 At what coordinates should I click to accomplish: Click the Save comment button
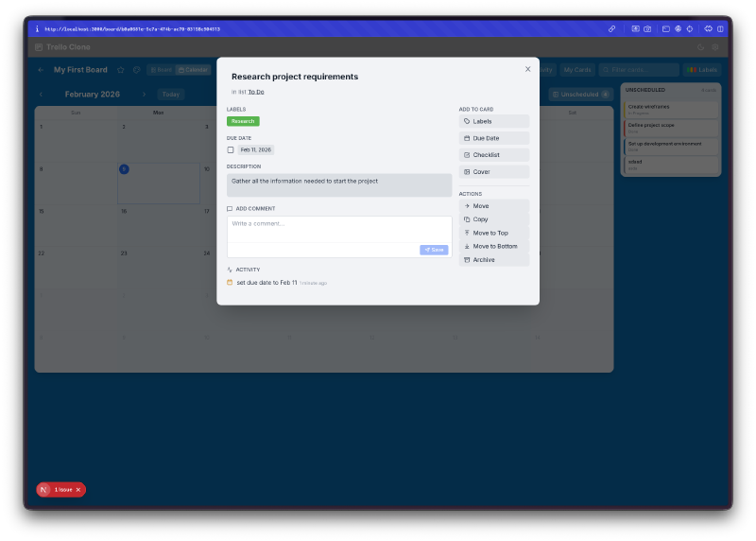tap(434, 250)
